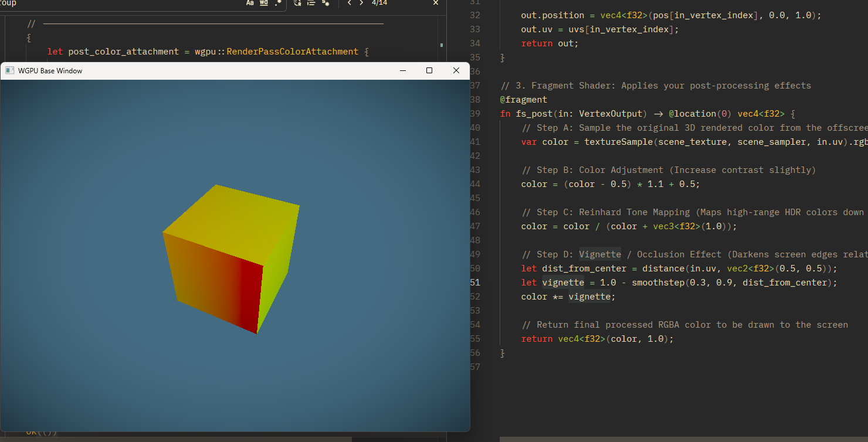868x442 pixels.
Task: Click the 4/14 match counter
Action: 379,3
